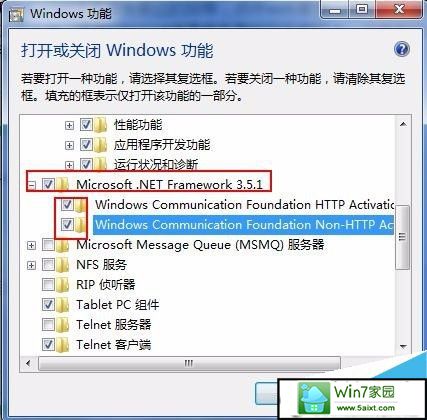Screen dimensions: 427x420
Task: Collapse the Microsoft .NET Framework 3.5.1 node
Action: point(31,185)
